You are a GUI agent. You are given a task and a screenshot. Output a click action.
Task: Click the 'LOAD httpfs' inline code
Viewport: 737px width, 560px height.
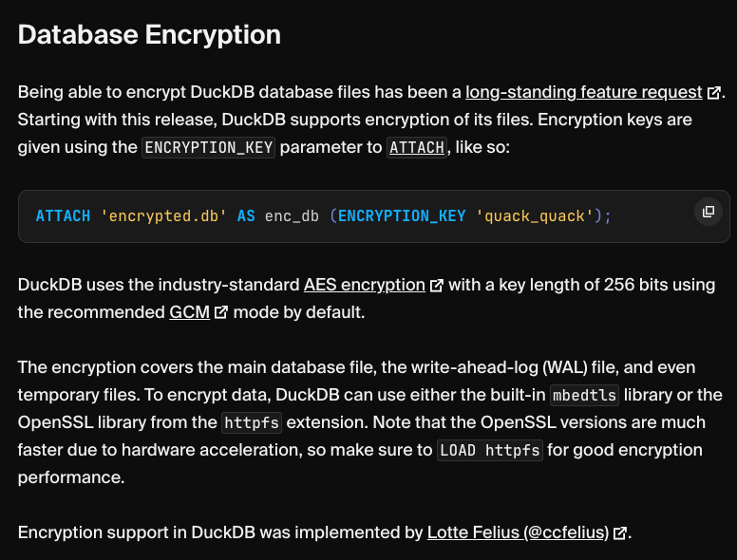(x=490, y=450)
